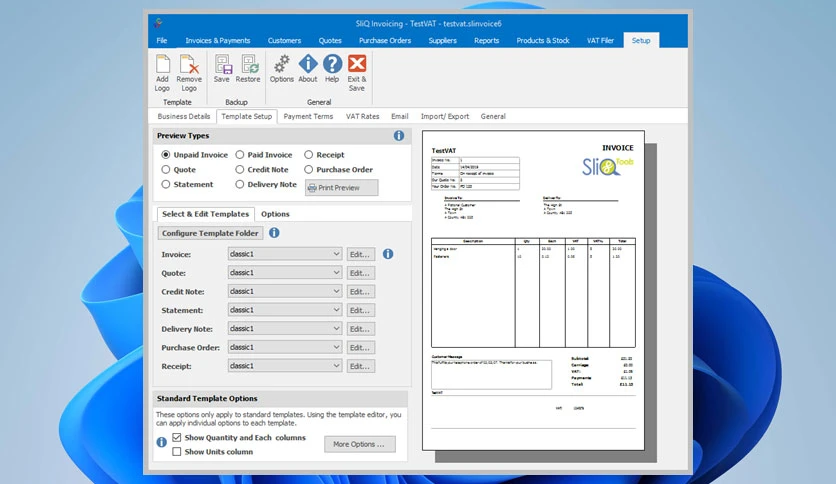
Task: Switch to the Quotes ribbon tab
Action: click(330, 41)
